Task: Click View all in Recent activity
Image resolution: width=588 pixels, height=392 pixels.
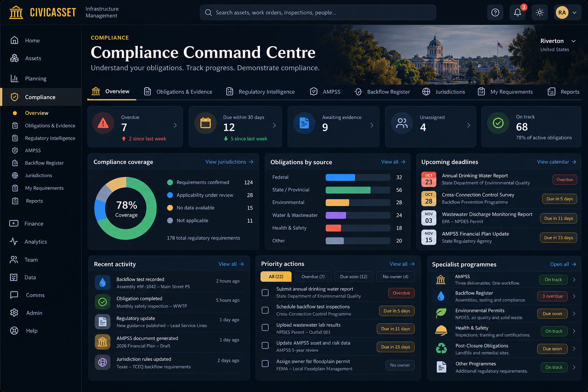Action: point(231,264)
